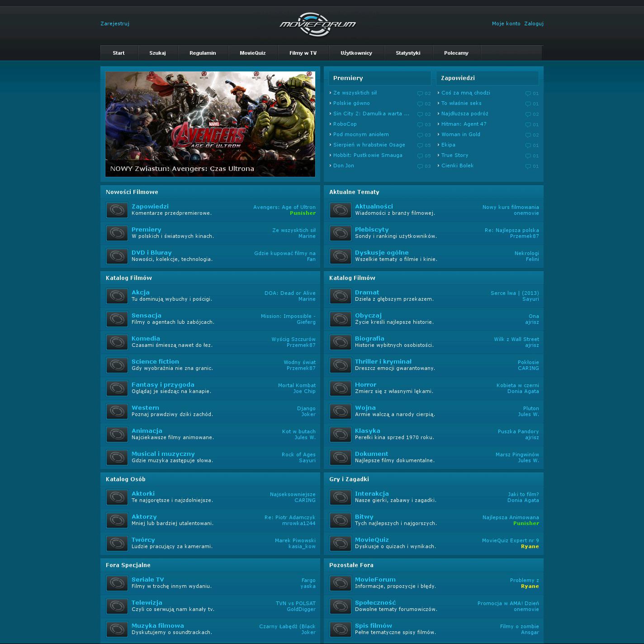This screenshot has width=644, height=644.
Task: Click the forum icon next to Aktorzy
Action: [117, 521]
